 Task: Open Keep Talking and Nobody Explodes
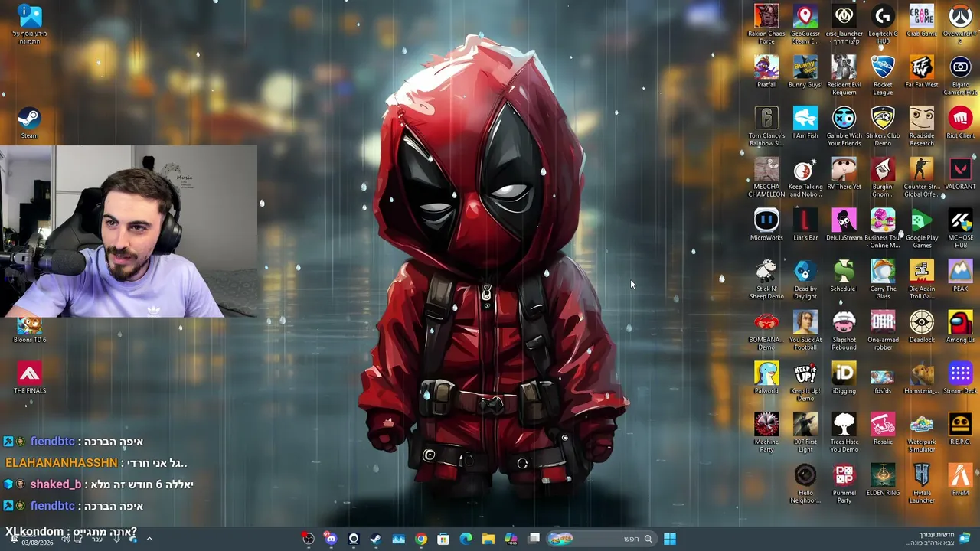coord(805,178)
